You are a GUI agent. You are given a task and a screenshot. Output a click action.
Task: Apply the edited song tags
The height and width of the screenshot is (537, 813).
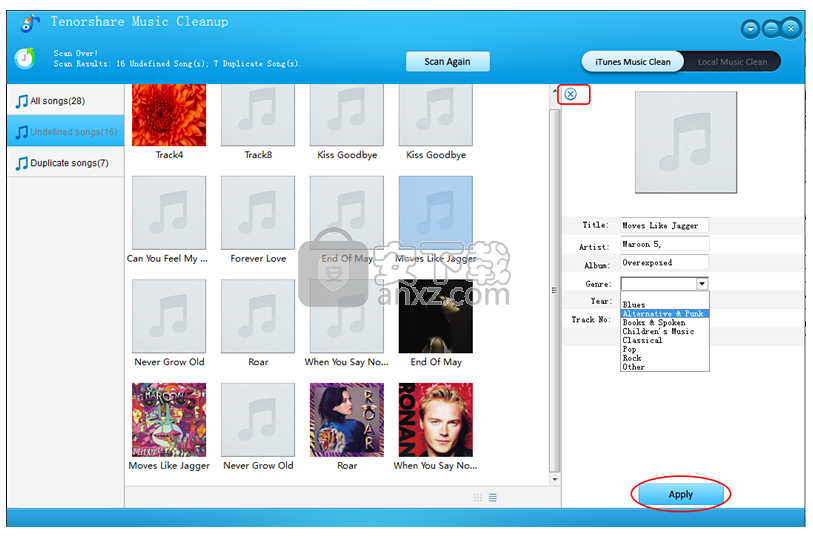click(680, 494)
